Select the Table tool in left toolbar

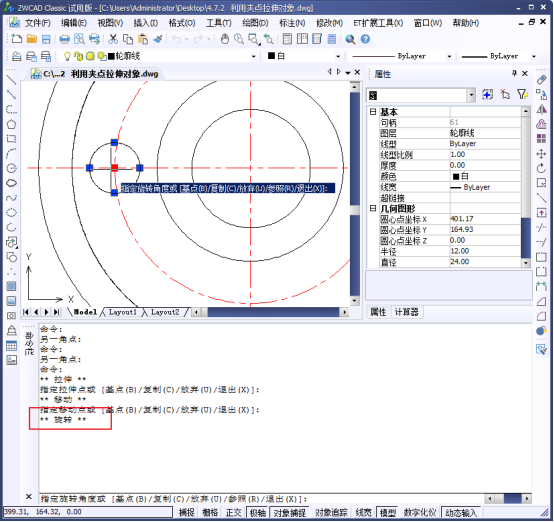(12, 346)
